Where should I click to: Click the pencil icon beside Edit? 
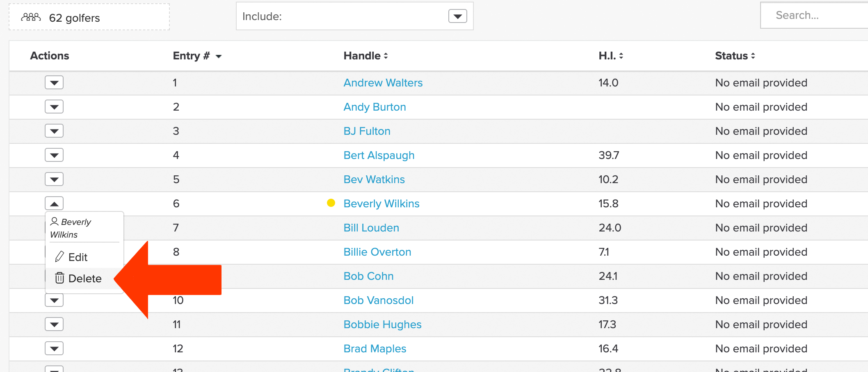[59, 256]
